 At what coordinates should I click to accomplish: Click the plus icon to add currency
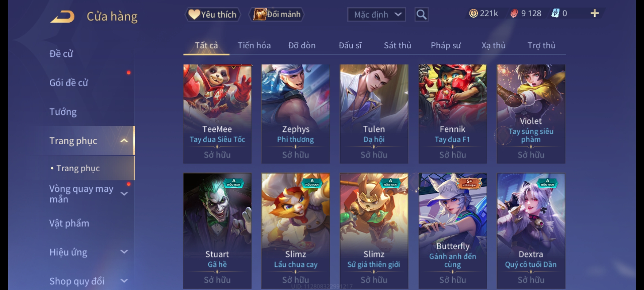point(595,13)
